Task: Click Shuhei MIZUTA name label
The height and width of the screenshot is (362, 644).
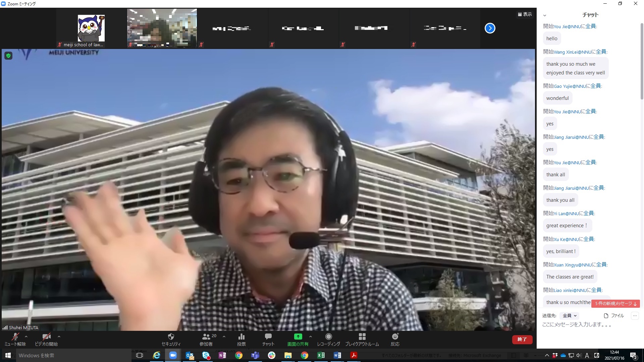Action: click(x=23, y=327)
